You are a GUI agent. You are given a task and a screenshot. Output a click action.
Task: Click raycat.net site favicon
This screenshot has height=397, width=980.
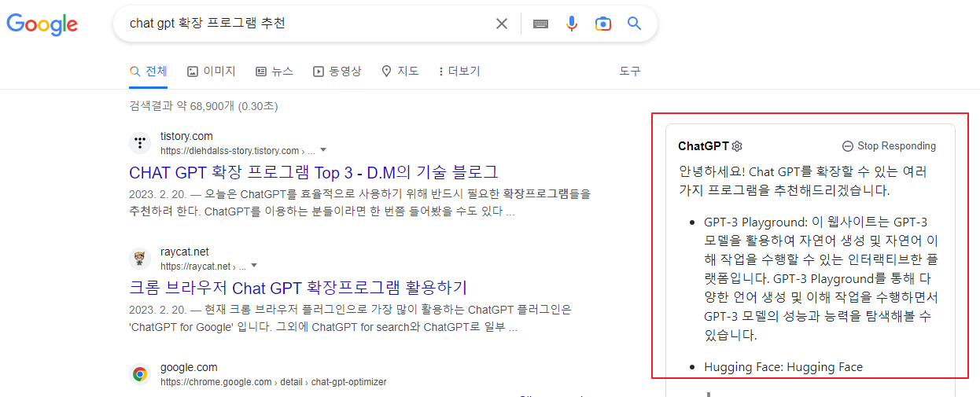point(140,258)
